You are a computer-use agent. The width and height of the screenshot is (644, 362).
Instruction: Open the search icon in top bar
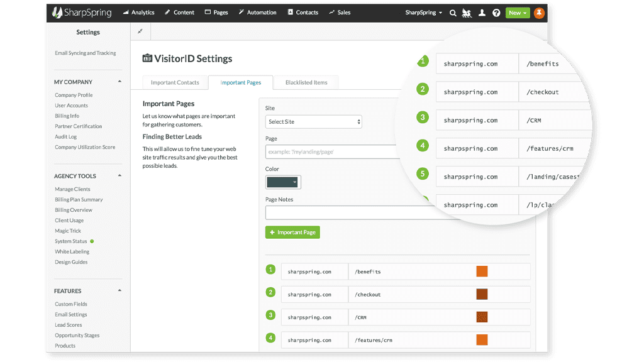(453, 13)
